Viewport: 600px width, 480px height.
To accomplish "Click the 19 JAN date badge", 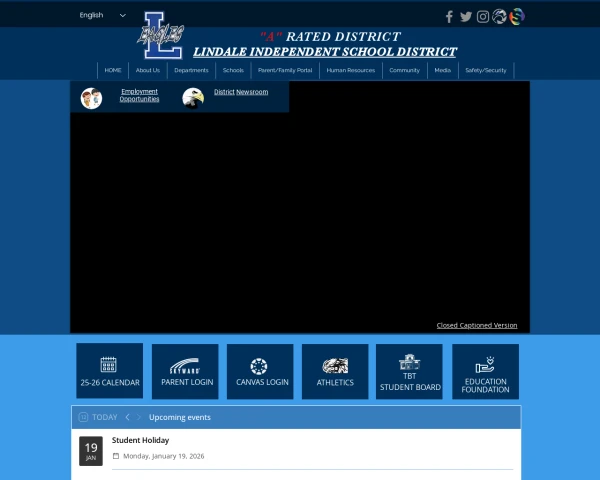I will point(91,451).
